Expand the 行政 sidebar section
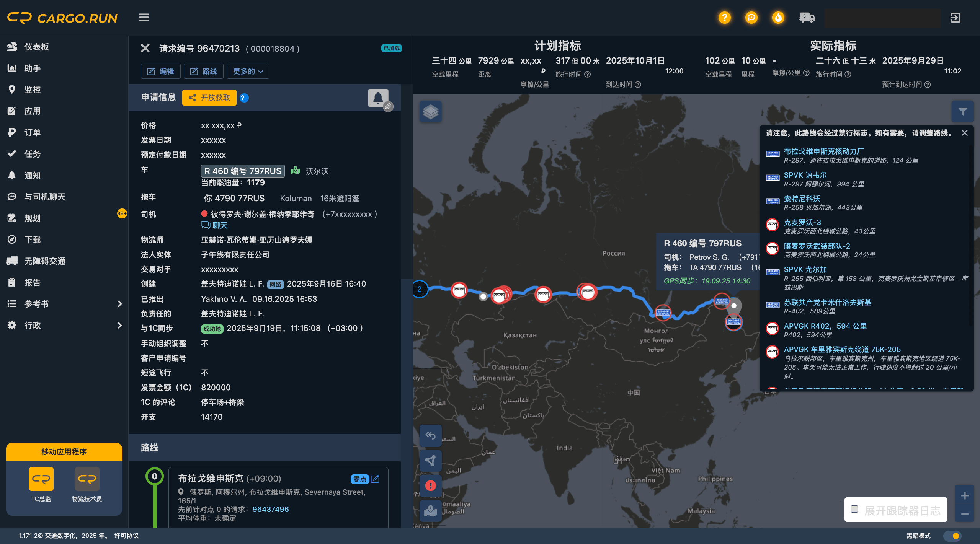 (x=64, y=325)
